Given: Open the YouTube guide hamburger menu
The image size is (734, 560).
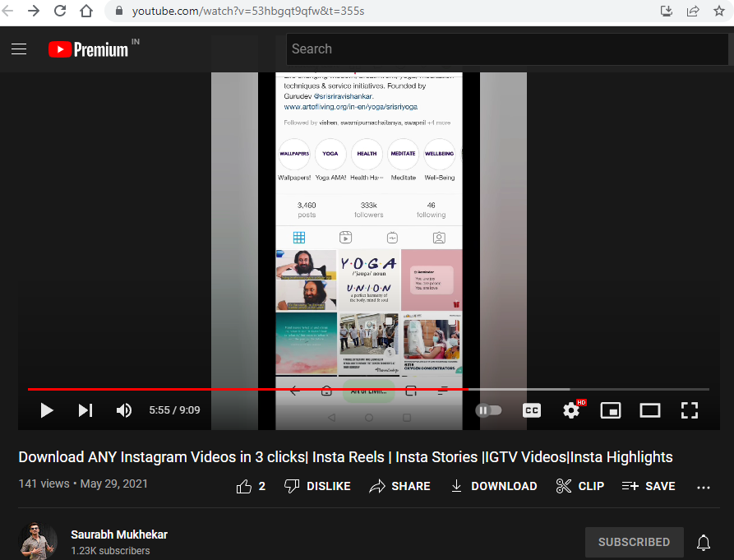Looking at the screenshot, I should 19,49.
